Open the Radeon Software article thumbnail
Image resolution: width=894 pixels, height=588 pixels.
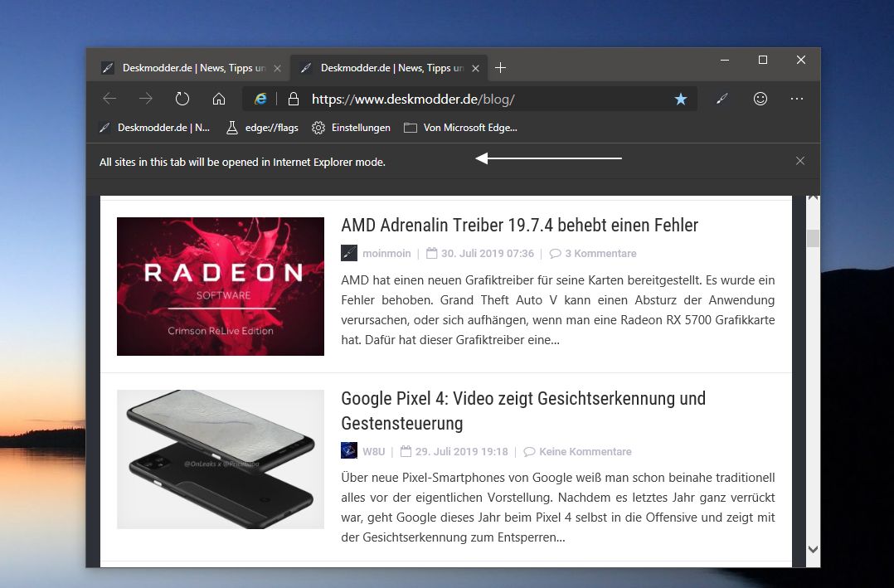point(221,286)
